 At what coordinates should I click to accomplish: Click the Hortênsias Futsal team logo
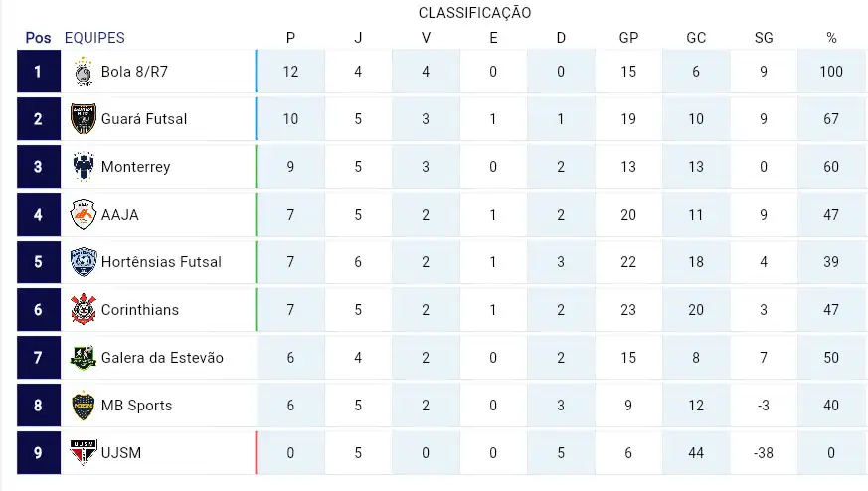coord(84,261)
